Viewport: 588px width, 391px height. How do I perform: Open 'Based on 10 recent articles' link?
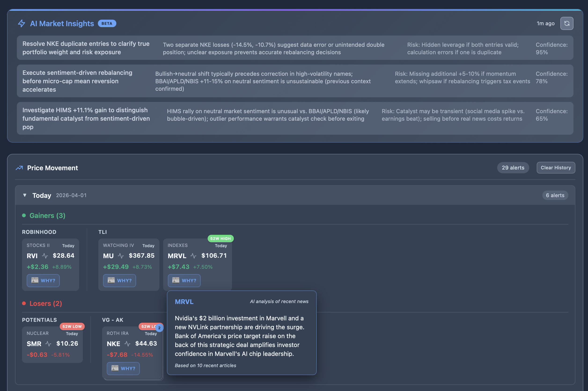click(205, 365)
